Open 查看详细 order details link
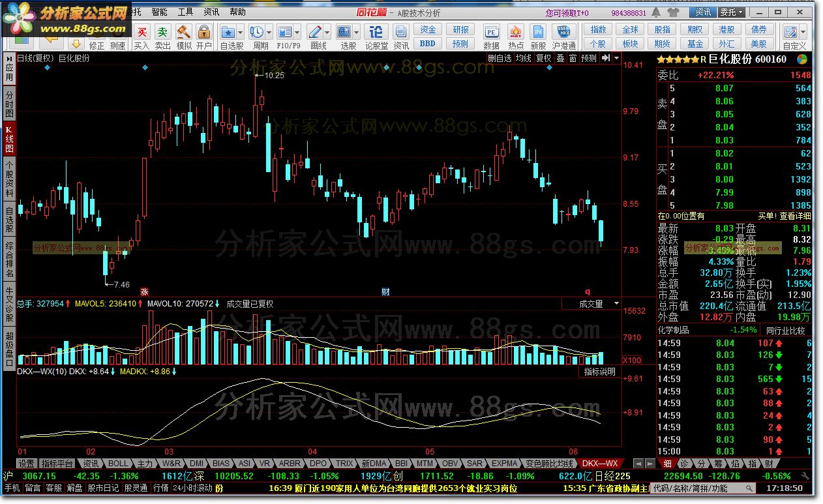 click(x=795, y=216)
